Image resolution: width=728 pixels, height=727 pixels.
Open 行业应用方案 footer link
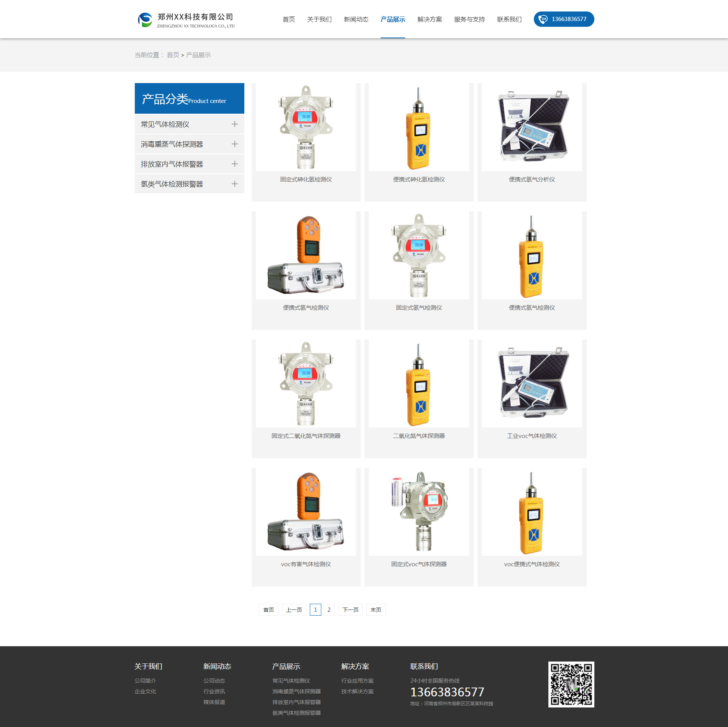[x=357, y=680]
